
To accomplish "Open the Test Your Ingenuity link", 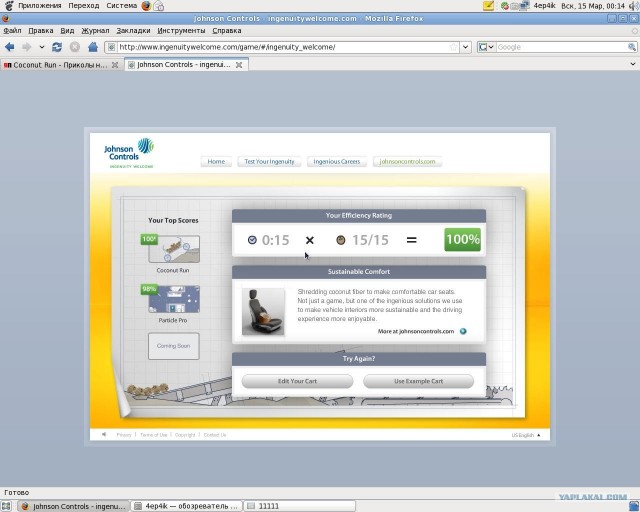I will click(x=269, y=162).
